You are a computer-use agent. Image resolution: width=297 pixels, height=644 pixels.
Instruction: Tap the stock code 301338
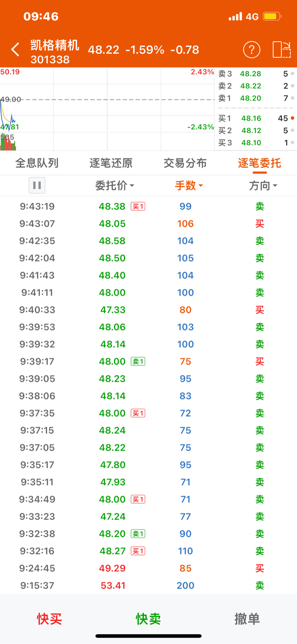coord(50,60)
